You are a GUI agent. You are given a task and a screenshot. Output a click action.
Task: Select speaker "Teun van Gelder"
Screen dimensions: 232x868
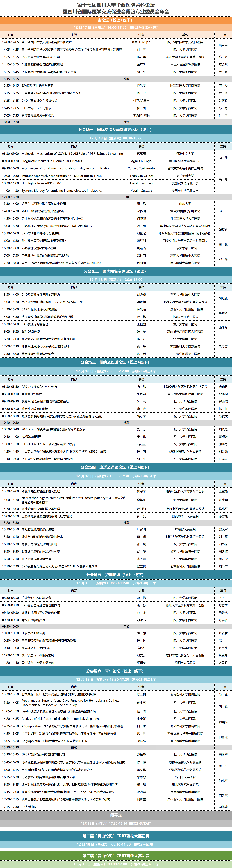[141, 176]
